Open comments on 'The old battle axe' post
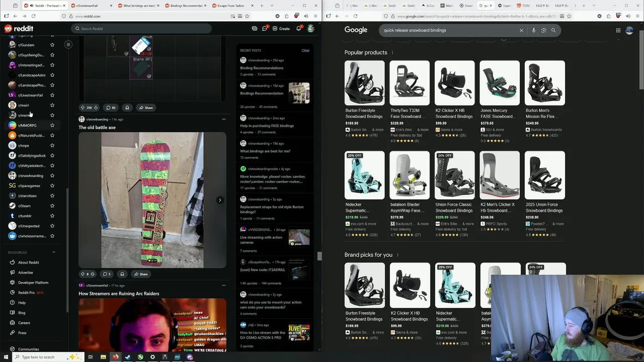This screenshot has height=362, width=644. (x=107, y=274)
